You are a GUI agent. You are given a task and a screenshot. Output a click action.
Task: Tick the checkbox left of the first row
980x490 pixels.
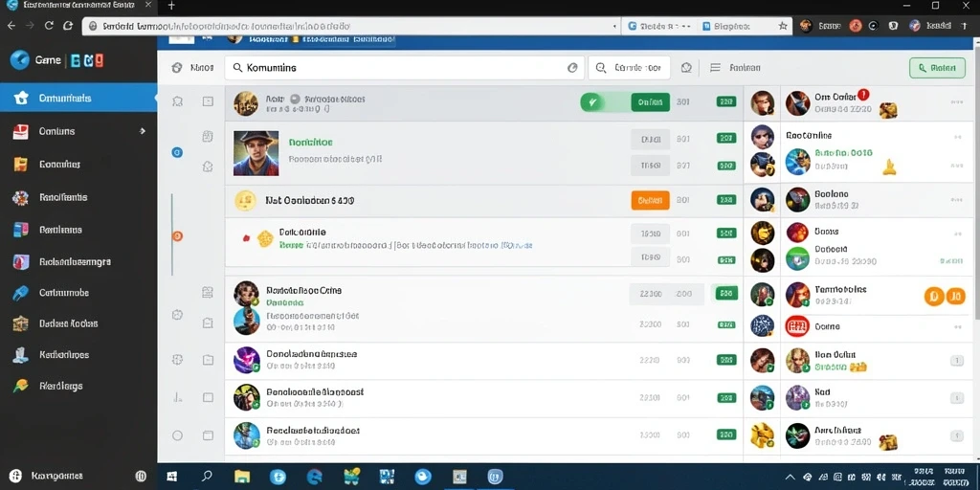point(208,101)
